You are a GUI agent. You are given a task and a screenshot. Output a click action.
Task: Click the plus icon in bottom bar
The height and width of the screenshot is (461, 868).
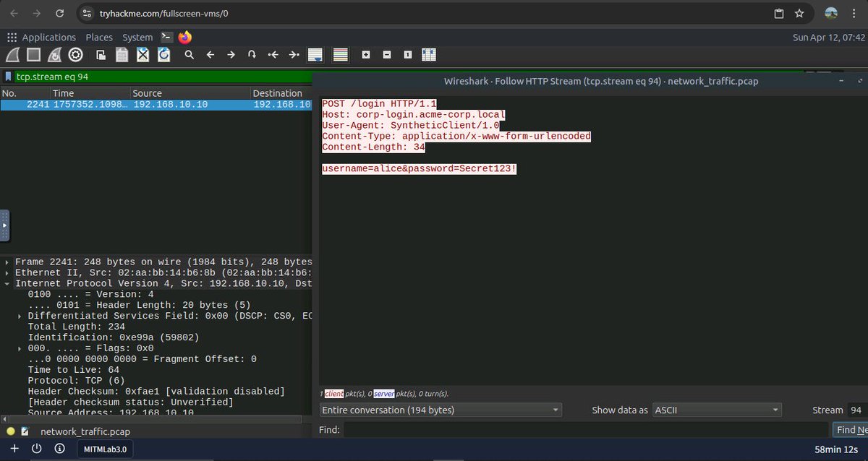pos(14,449)
